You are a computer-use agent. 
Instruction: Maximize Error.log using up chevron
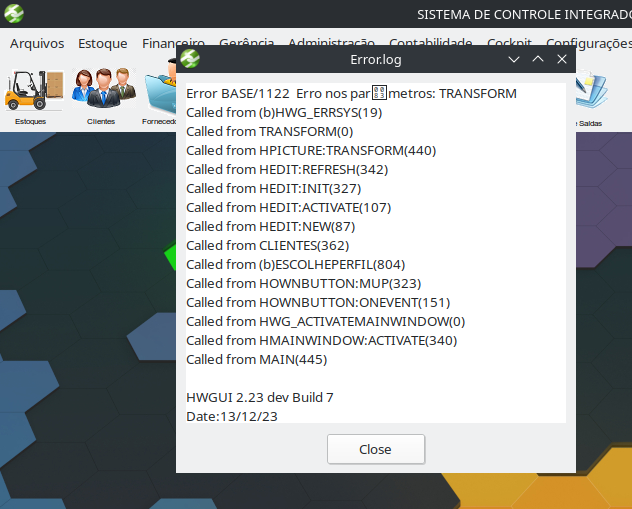(538, 59)
